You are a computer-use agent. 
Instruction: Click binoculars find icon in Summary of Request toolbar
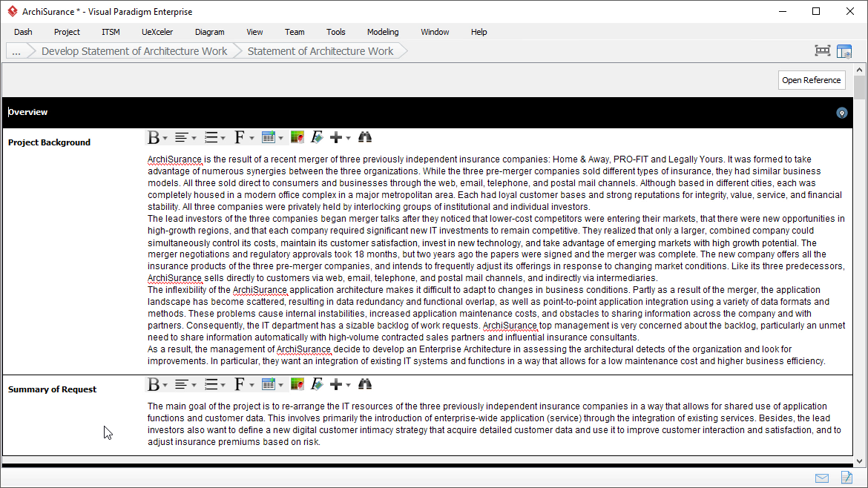point(365,383)
